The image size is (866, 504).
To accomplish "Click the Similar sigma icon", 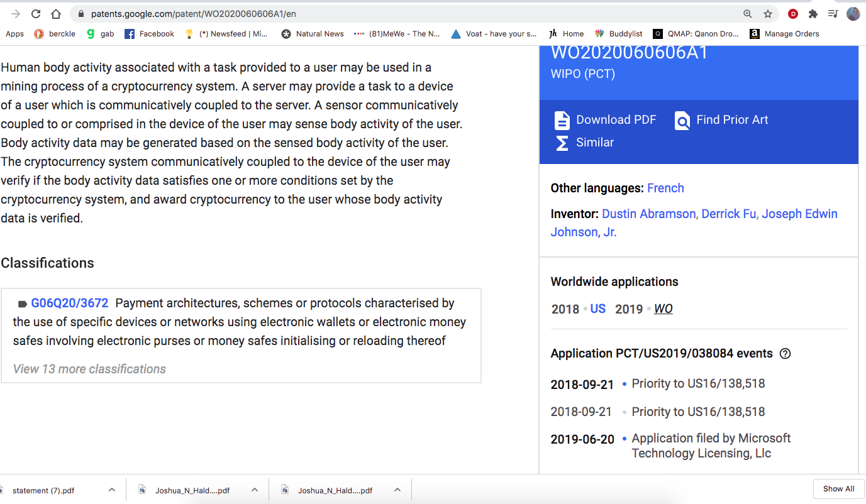I will pyautogui.click(x=562, y=143).
